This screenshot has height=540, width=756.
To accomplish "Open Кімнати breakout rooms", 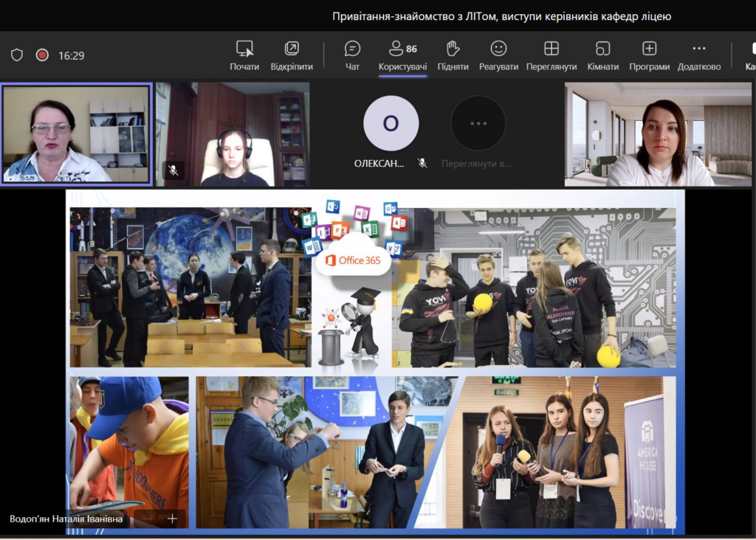I will (x=602, y=49).
